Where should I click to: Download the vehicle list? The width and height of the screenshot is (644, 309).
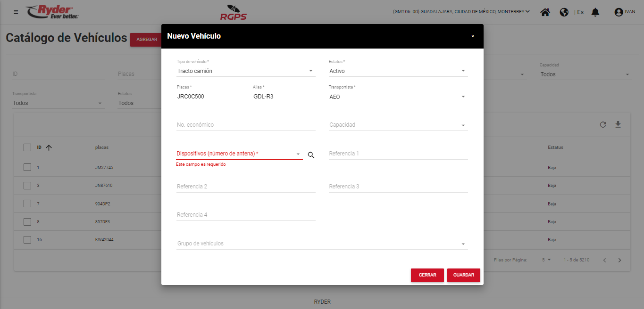[618, 125]
